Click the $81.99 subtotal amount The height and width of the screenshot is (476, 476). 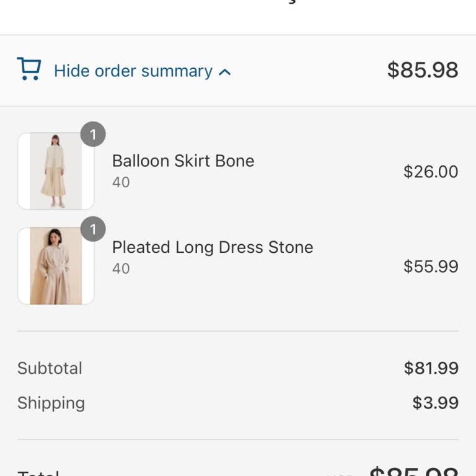[431, 368]
